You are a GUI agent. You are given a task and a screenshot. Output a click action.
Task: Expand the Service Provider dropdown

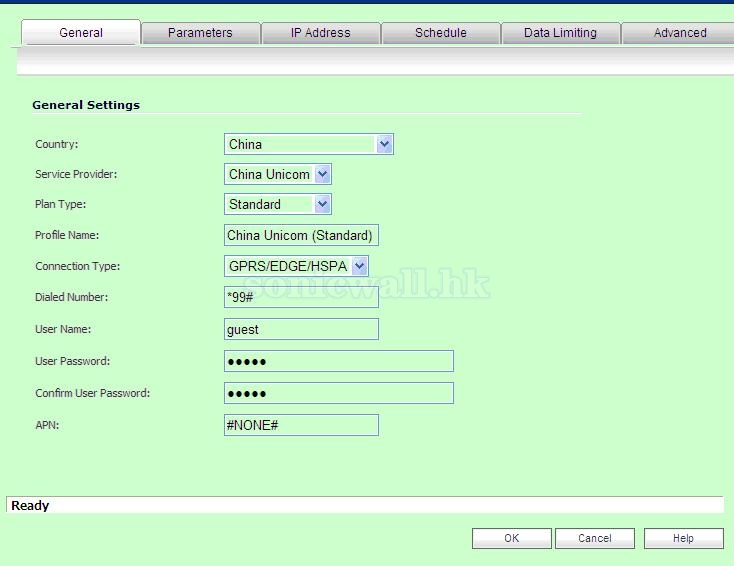pyautogui.click(x=278, y=174)
